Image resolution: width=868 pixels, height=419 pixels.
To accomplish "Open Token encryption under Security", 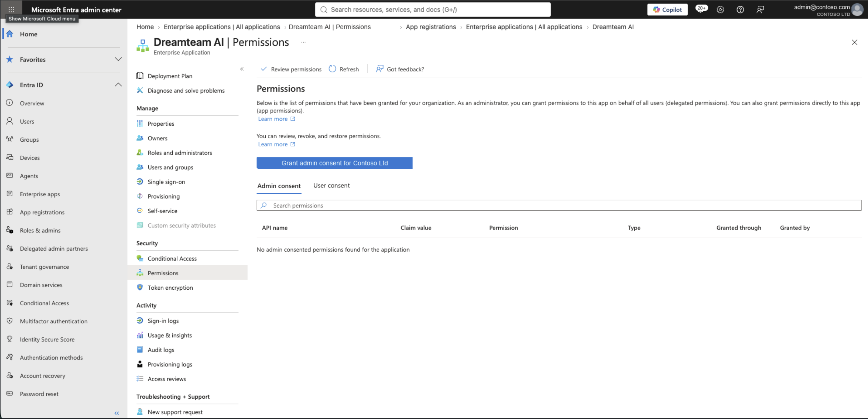I will [170, 287].
